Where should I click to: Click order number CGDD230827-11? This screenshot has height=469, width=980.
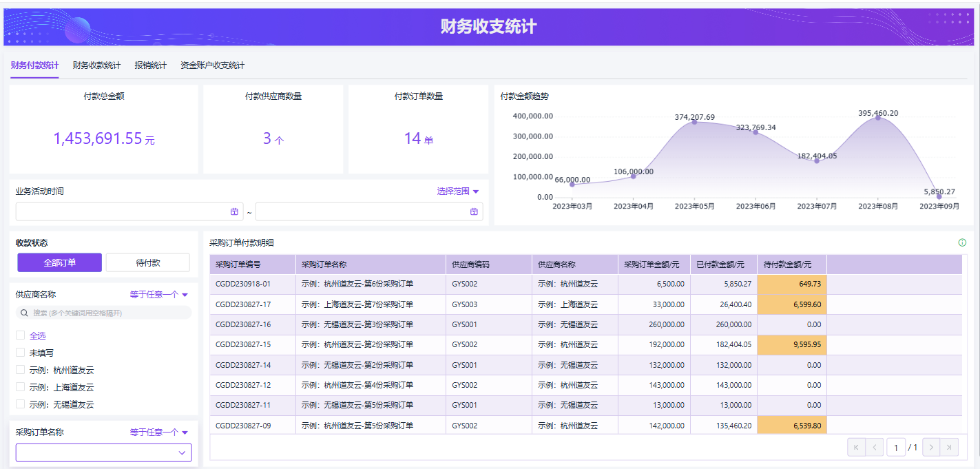pyautogui.click(x=243, y=405)
